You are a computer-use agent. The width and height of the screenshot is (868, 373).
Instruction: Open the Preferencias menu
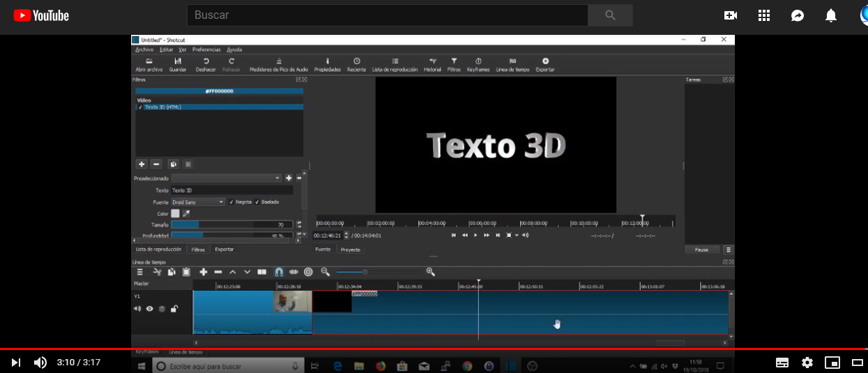click(206, 50)
